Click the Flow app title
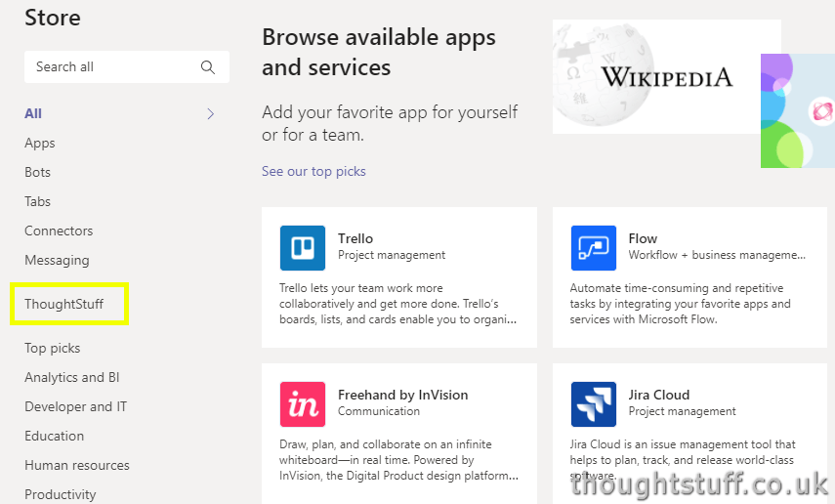 click(643, 238)
